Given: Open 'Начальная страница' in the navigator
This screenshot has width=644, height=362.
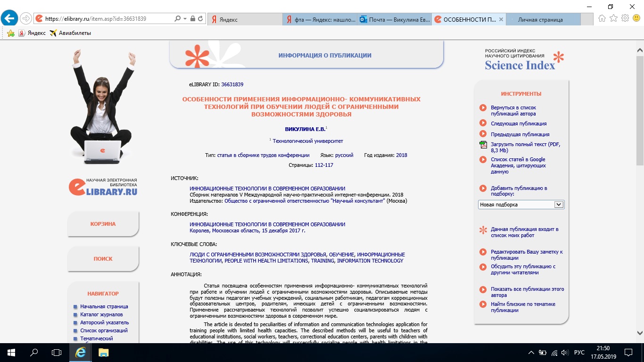Looking at the screenshot, I should 104,306.
